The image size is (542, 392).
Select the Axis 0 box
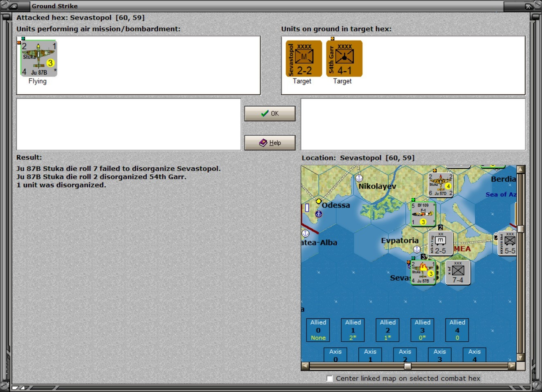(x=335, y=355)
